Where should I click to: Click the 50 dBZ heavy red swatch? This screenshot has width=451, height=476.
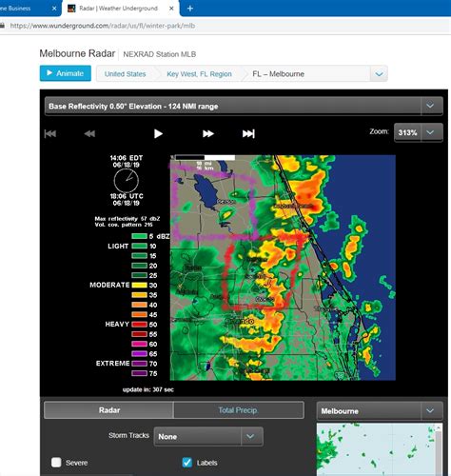tap(139, 325)
